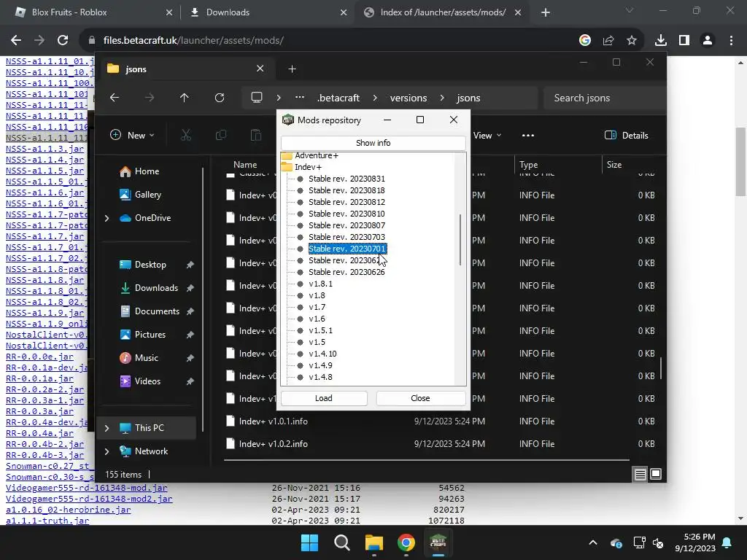Open Gallery in Explorer sidebar

[147, 195]
